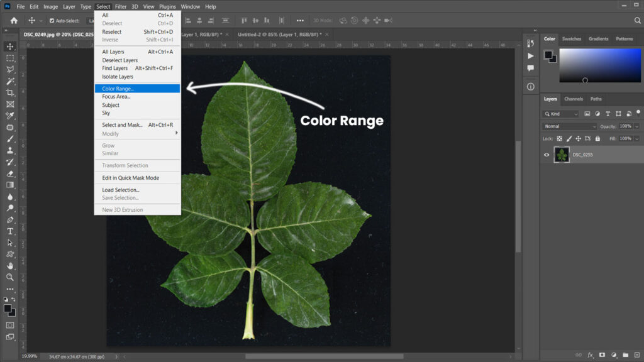Click the DSC_0255 layer thumbnail
Image resolution: width=644 pixels, height=362 pixels.
[562, 155]
